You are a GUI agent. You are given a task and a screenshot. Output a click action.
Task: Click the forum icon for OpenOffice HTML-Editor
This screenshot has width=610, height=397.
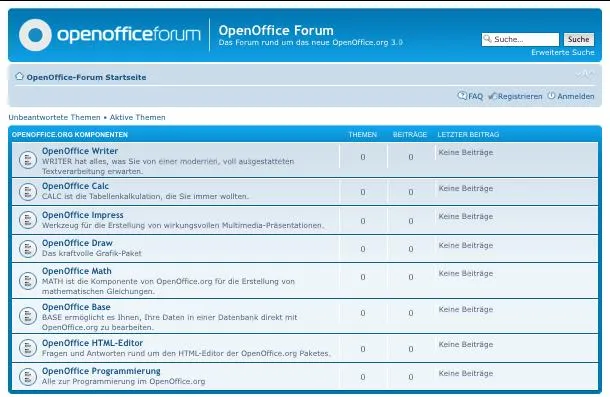pyautogui.click(x=28, y=348)
